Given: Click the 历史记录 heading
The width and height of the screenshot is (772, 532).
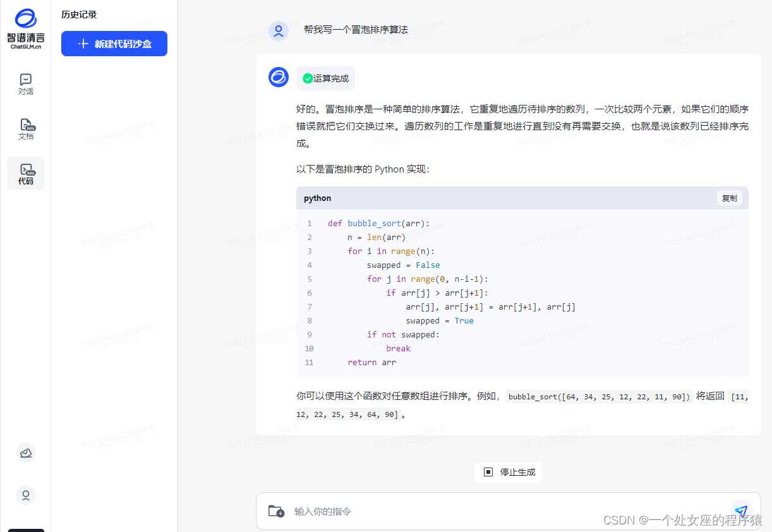Looking at the screenshot, I should (x=79, y=15).
